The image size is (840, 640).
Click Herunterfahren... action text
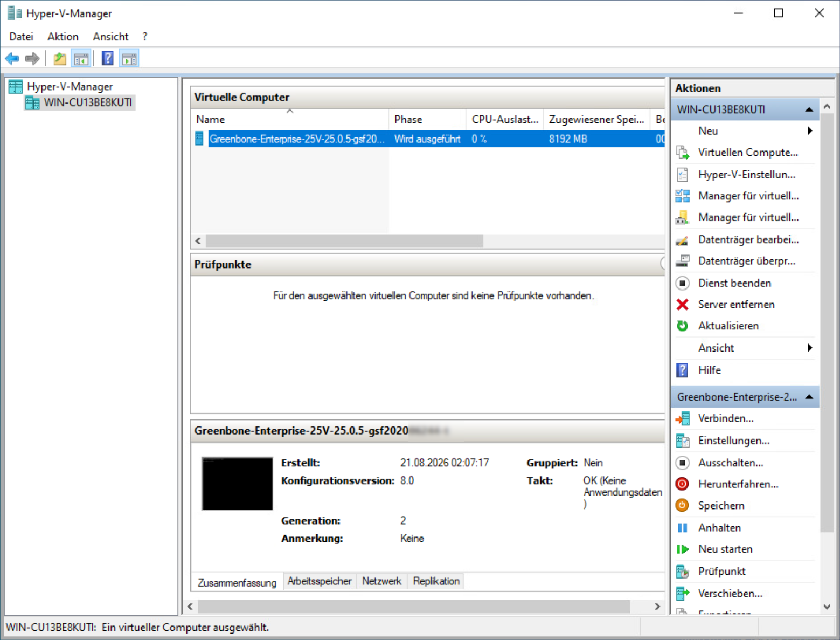(x=738, y=484)
